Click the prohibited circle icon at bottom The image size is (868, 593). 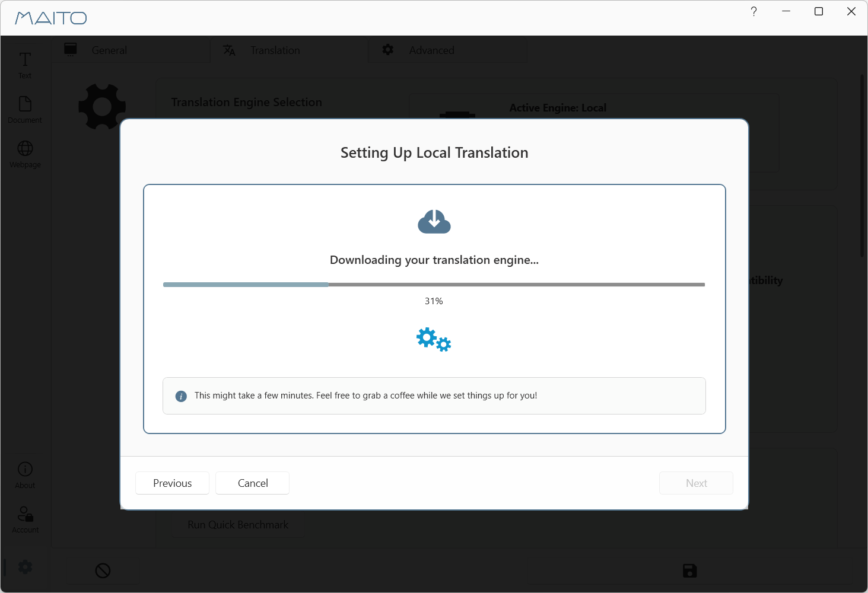click(x=103, y=570)
